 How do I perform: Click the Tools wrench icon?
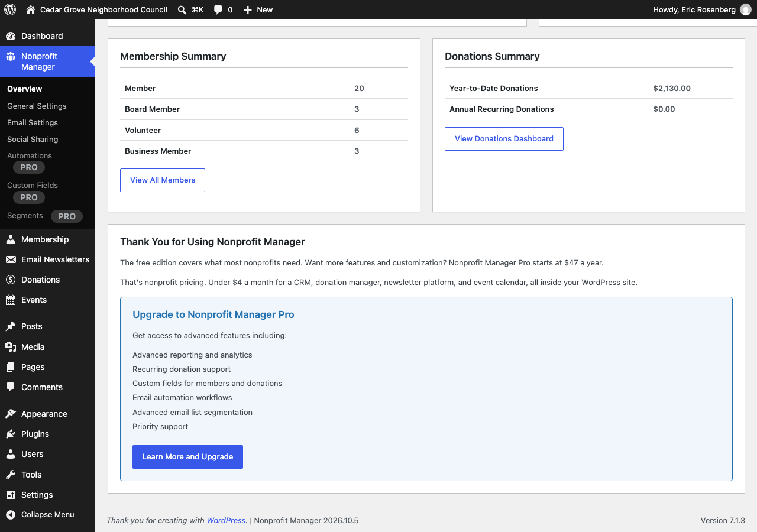11,475
